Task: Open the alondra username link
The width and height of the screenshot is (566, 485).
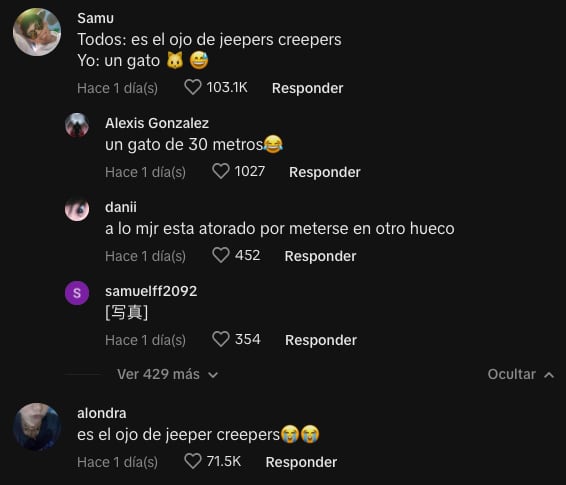Action: pos(102,413)
